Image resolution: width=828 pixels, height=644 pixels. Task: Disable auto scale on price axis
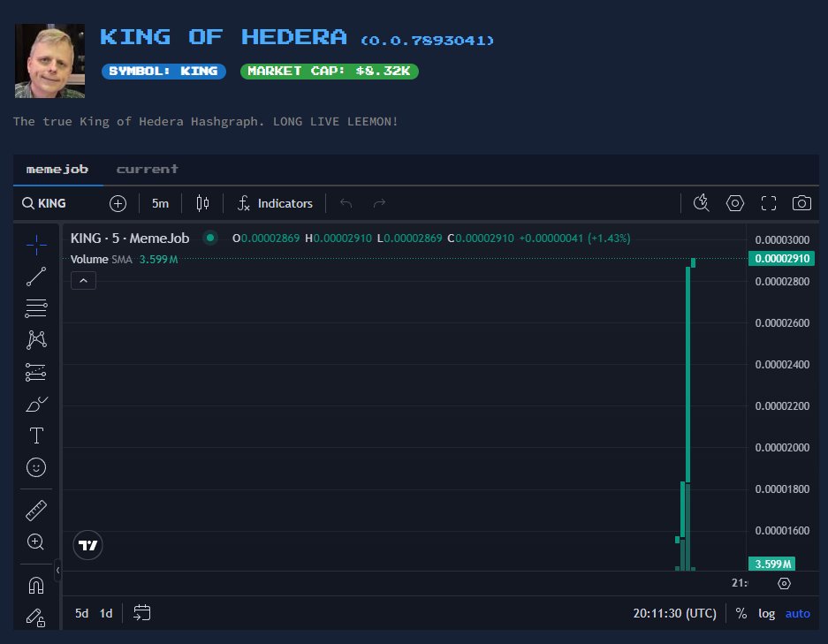[798, 613]
